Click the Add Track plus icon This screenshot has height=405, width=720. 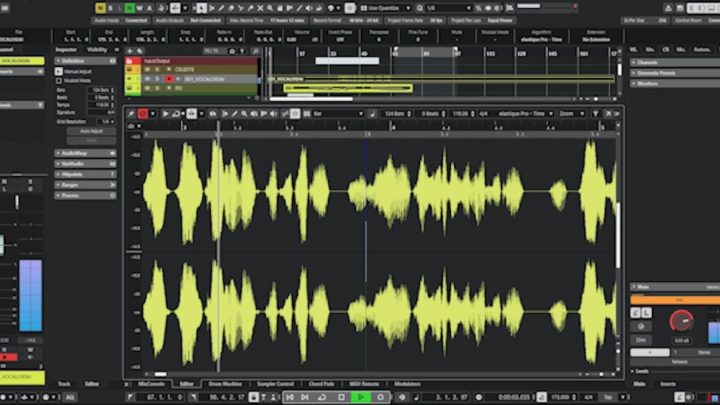130,51
